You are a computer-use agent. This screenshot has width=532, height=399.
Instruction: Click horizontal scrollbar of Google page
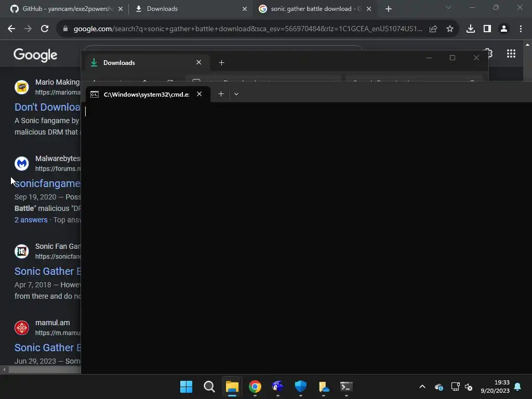[44, 370]
